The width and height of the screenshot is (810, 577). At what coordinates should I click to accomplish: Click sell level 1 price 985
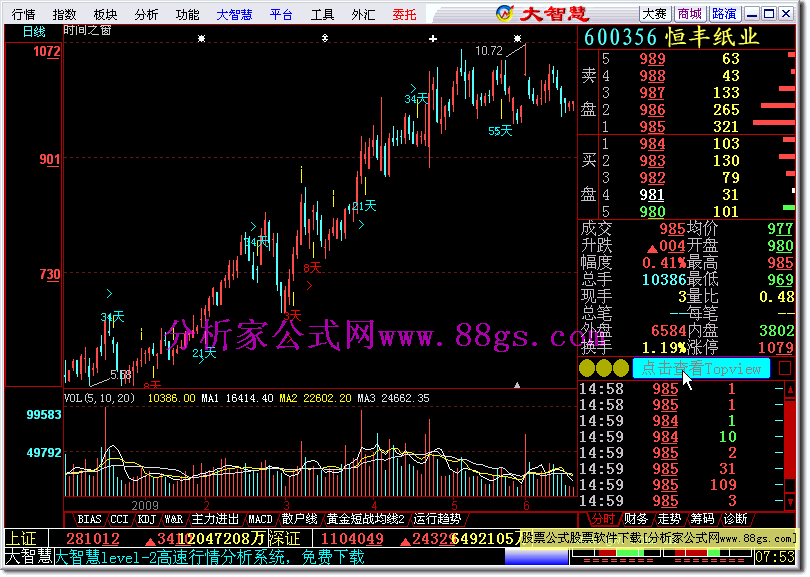(x=652, y=127)
